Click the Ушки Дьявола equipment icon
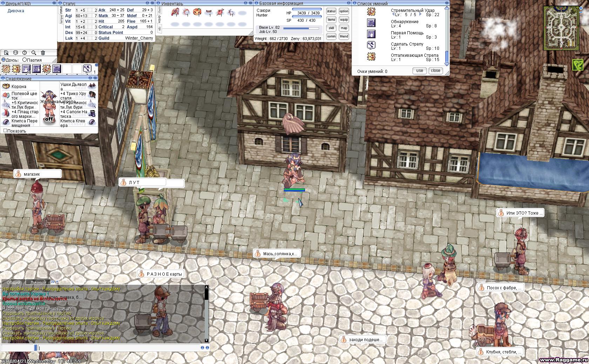This screenshot has height=364, width=589. [x=92, y=86]
